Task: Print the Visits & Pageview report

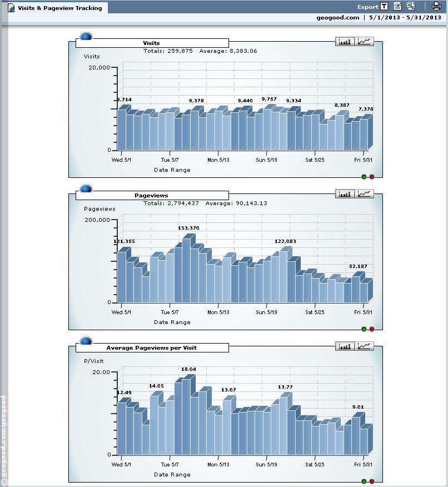Action: point(436,7)
